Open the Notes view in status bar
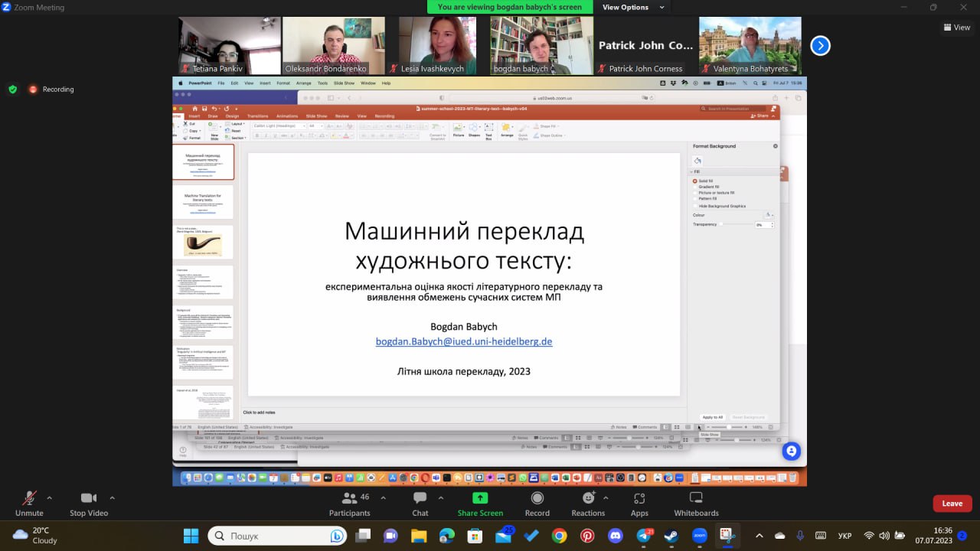Viewport: 980px width, 551px height. 619,427
